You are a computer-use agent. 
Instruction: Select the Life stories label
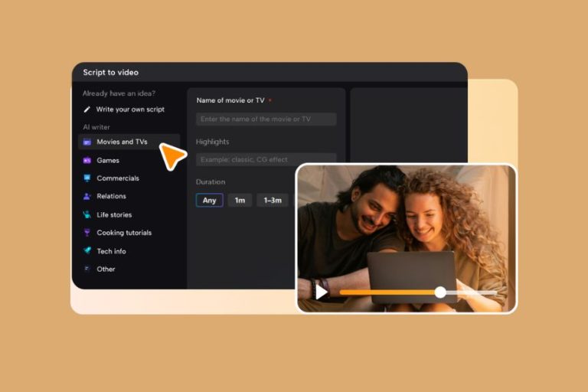(114, 215)
